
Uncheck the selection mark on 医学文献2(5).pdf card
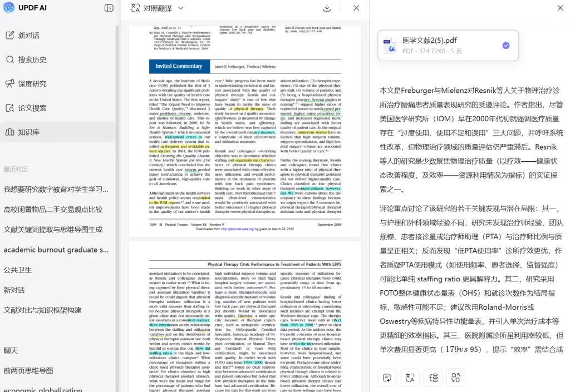505,46
